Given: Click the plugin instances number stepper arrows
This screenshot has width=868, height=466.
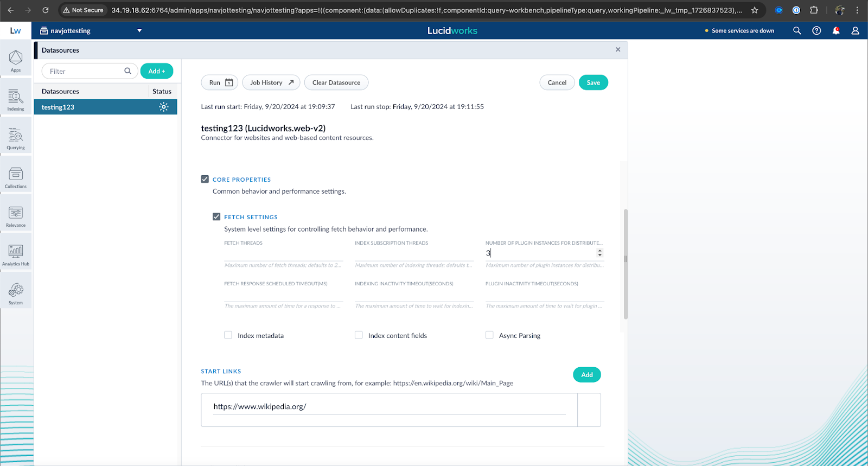Looking at the screenshot, I should click(599, 253).
